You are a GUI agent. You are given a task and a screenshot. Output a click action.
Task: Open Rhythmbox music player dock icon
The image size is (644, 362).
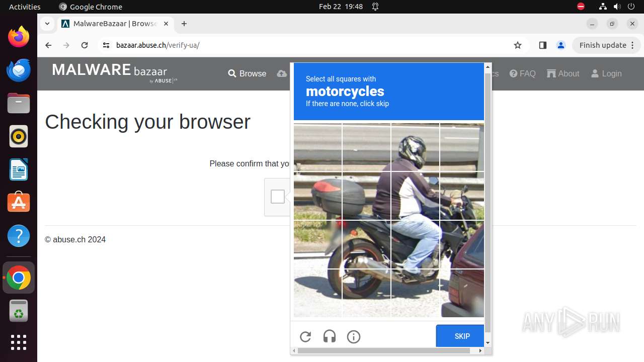19,136
